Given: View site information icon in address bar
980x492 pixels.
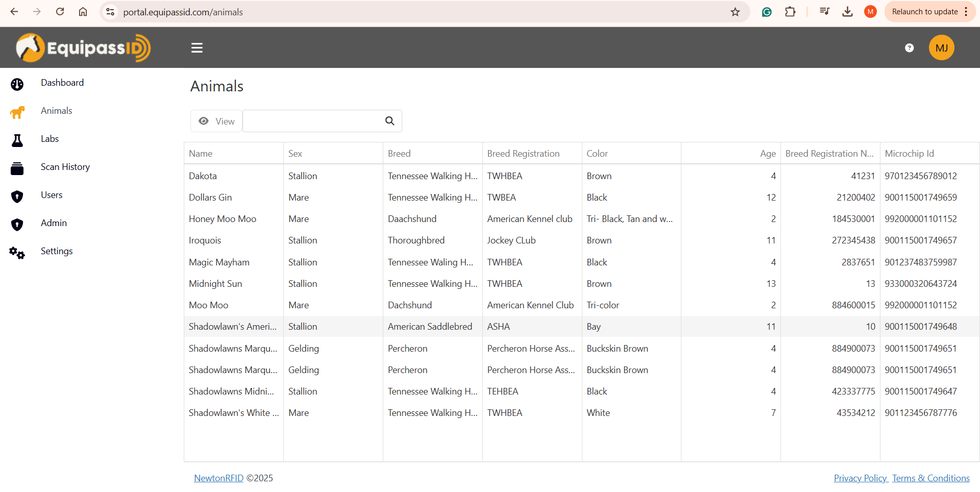Looking at the screenshot, I should (110, 12).
